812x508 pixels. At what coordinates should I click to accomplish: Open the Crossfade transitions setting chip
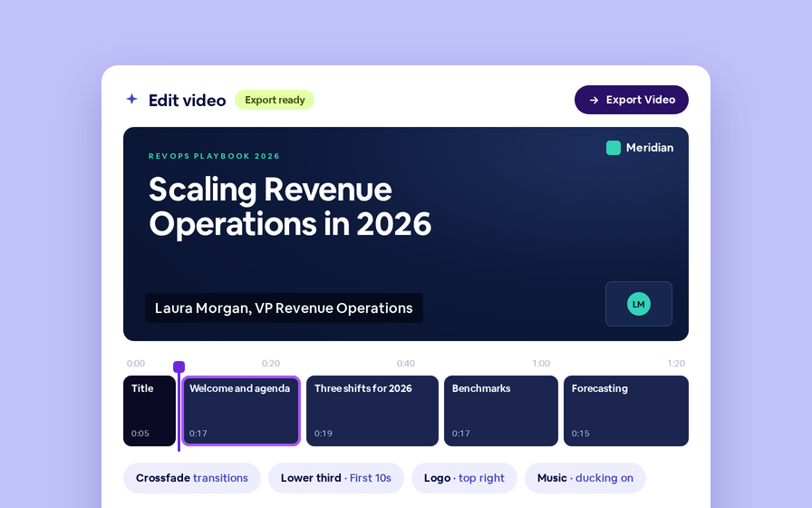click(x=191, y=478)
